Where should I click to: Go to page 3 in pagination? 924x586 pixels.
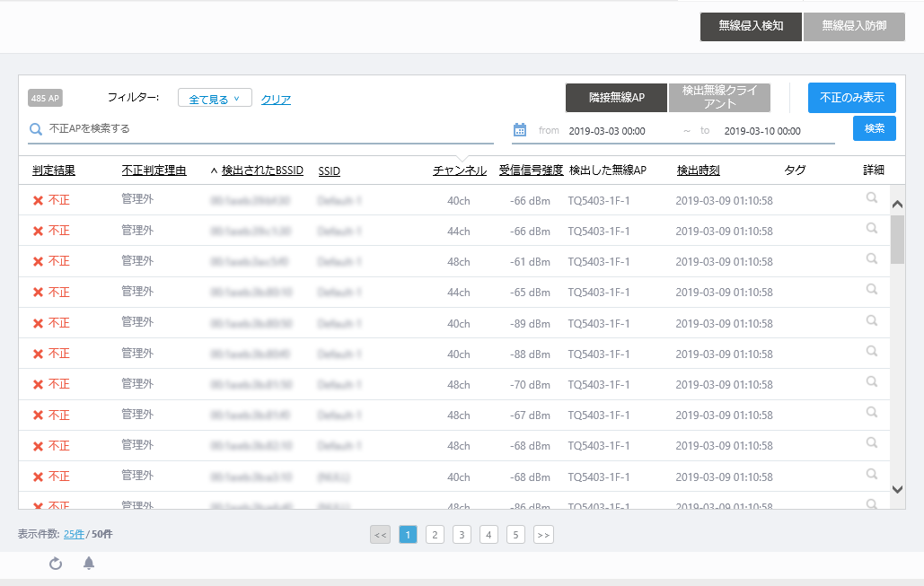tap(462, 535)
